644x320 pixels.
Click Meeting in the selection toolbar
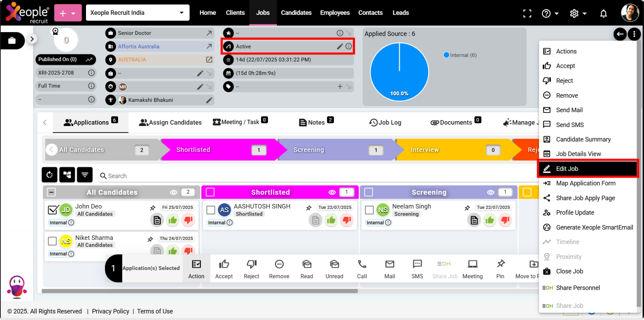472,269
